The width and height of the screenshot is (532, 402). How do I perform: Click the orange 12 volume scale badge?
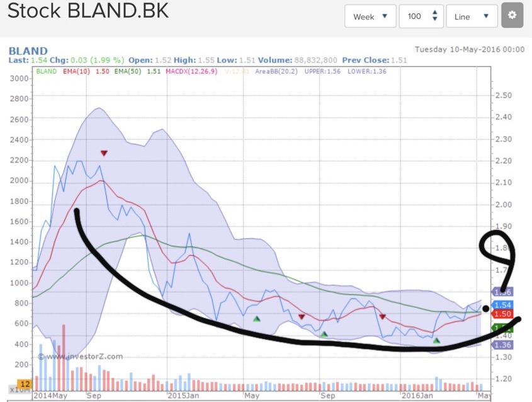[25, 384]
